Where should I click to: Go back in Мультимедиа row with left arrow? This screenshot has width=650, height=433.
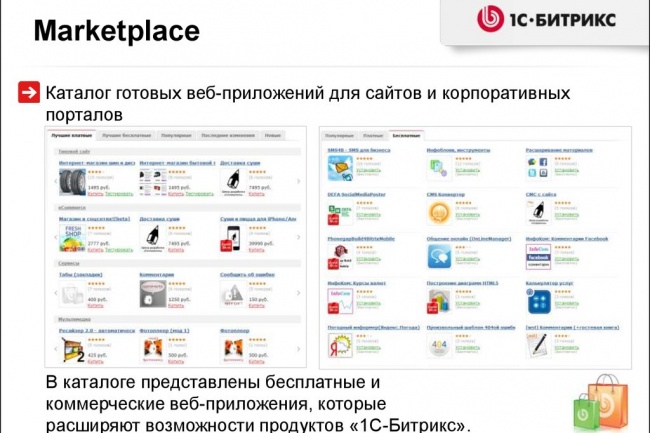tap(56, 349)
